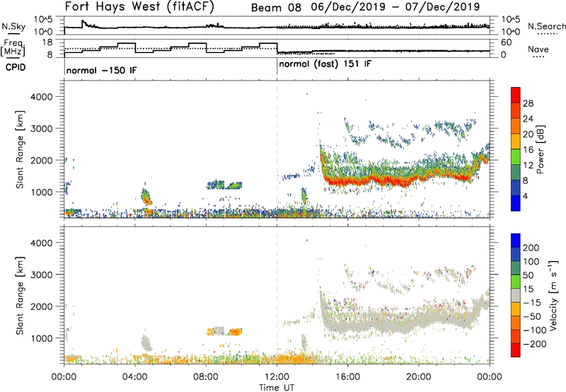This screenshot has width=566, height=392.
Task: Click the '08:00' time tick label
Action: coord(206,377)
